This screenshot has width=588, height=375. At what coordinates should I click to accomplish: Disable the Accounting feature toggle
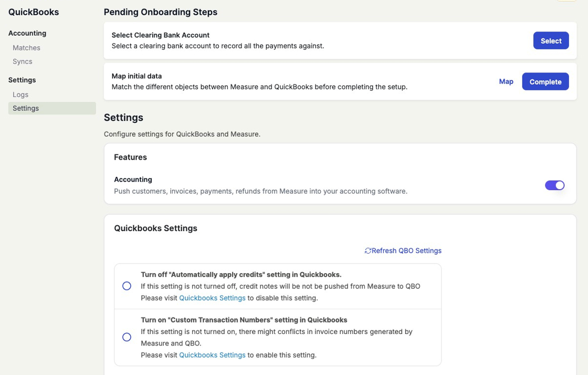click(x=554, y=185)
